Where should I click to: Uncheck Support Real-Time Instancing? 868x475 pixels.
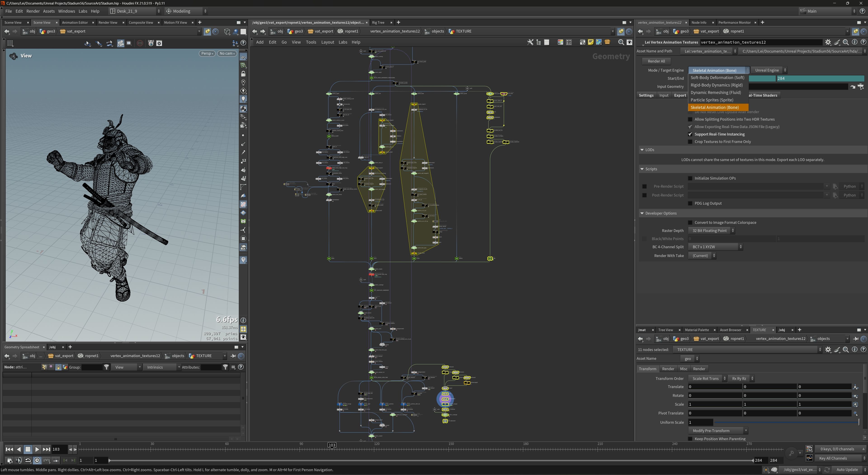click(x=690, y=134)
